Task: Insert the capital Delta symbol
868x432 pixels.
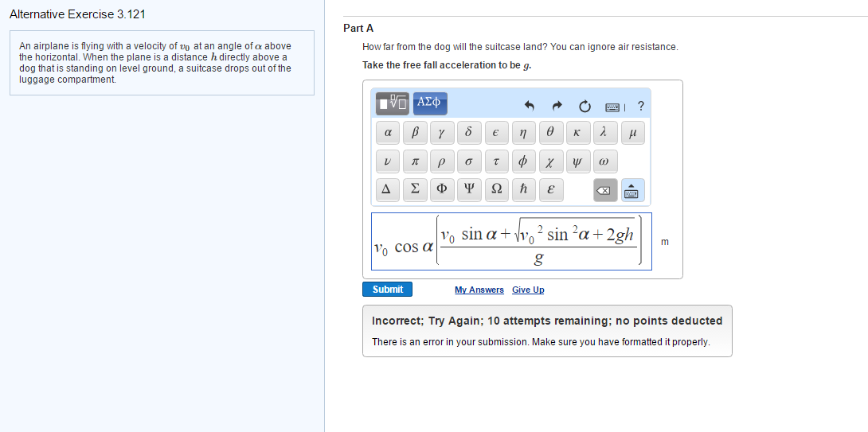Action: (388, 190)
